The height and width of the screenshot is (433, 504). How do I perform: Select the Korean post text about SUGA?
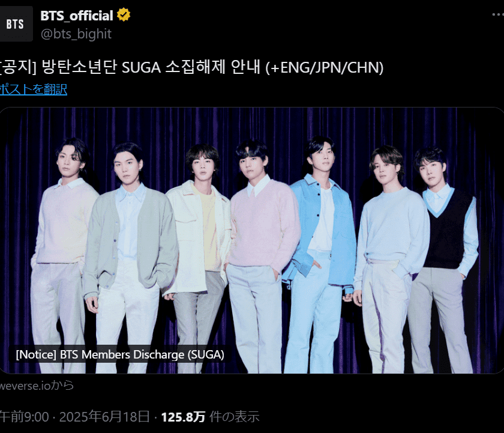[x=191, y=67]
